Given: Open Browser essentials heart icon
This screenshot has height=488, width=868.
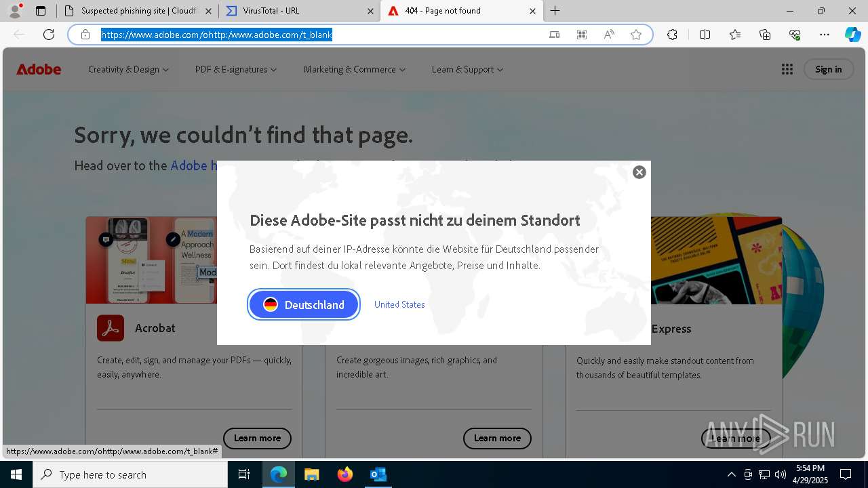Looking at the screenshot, I should coord(795,35).
